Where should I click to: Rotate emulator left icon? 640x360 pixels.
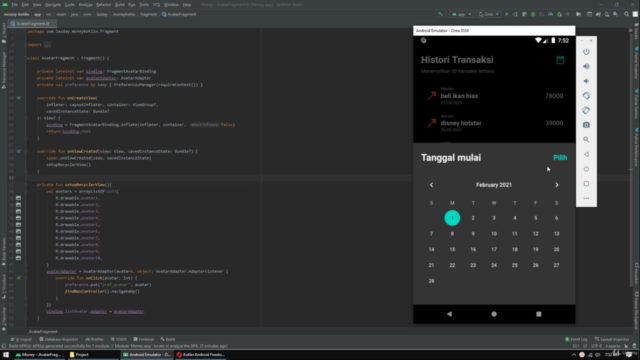point(586,96)
